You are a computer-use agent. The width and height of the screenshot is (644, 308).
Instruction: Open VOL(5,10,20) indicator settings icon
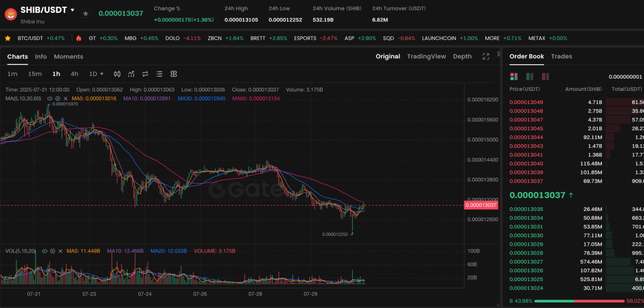coord(53,251)
